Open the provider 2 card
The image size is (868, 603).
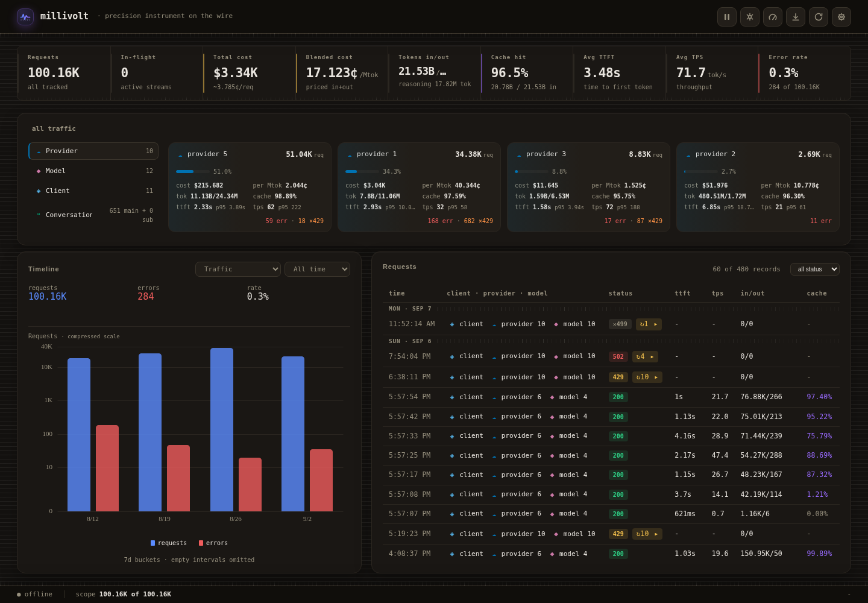(x=758, y=188)
